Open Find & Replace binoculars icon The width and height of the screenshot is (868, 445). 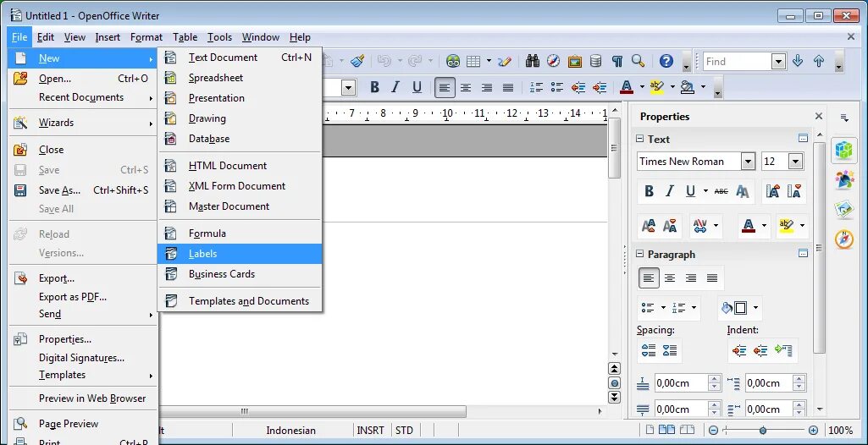pos(533,61)
